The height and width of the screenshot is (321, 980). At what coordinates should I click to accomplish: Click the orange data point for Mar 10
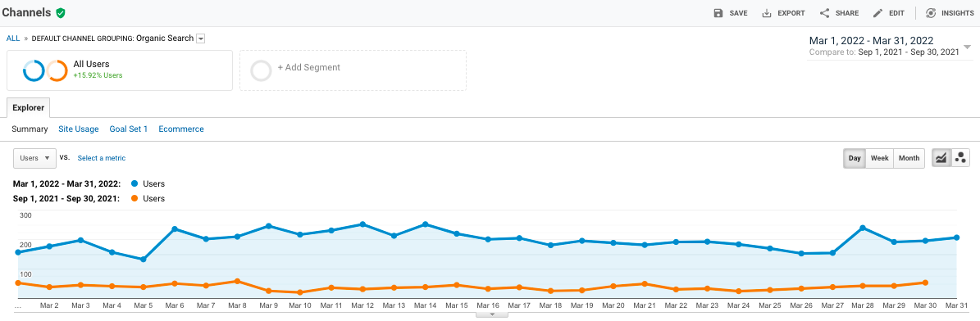(300, 292)
